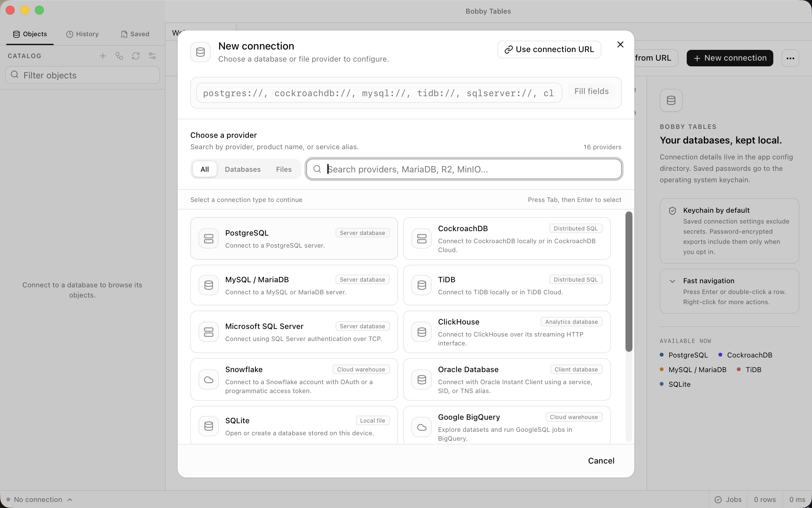The width and height of the screenshot is (812, 508).
Task: Click the search magnifier in provider search
Action: click(x=317, y=169)
